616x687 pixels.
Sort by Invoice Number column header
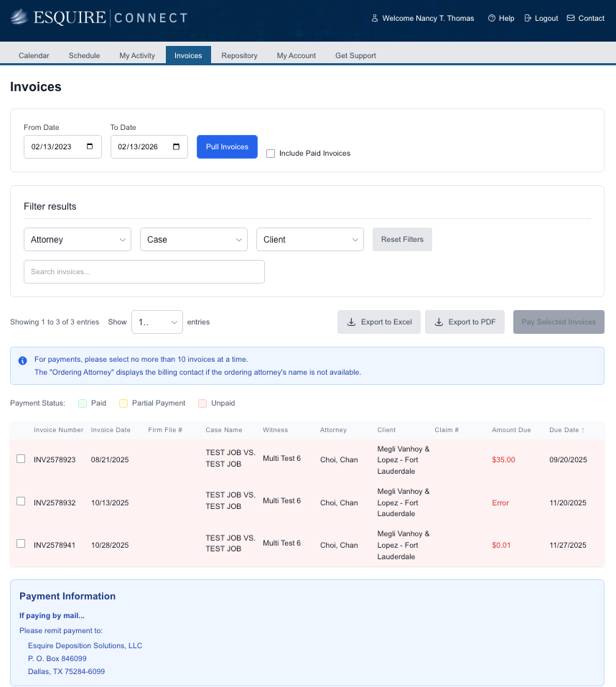(58, 430)
